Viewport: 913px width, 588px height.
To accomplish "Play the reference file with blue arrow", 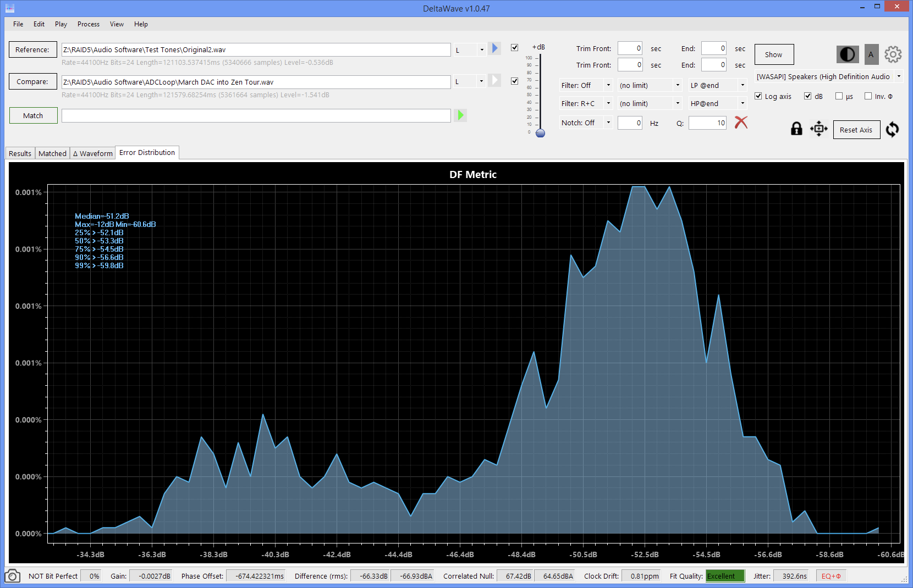I will click(494, 49).
